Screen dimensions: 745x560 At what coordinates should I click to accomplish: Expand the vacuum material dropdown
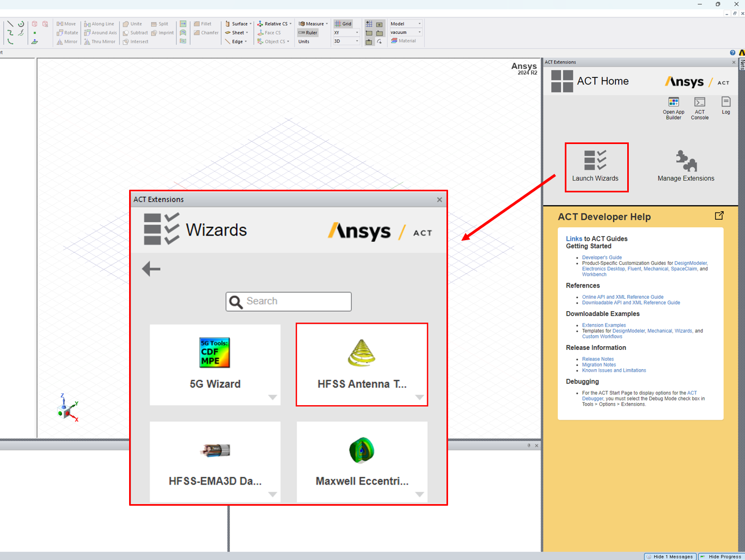[x=420, y=32]
